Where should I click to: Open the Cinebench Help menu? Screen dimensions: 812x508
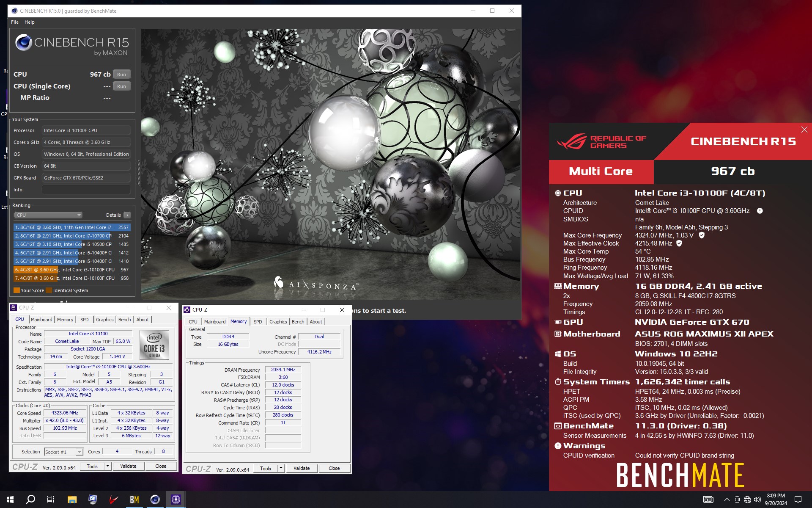coord(29,22)
